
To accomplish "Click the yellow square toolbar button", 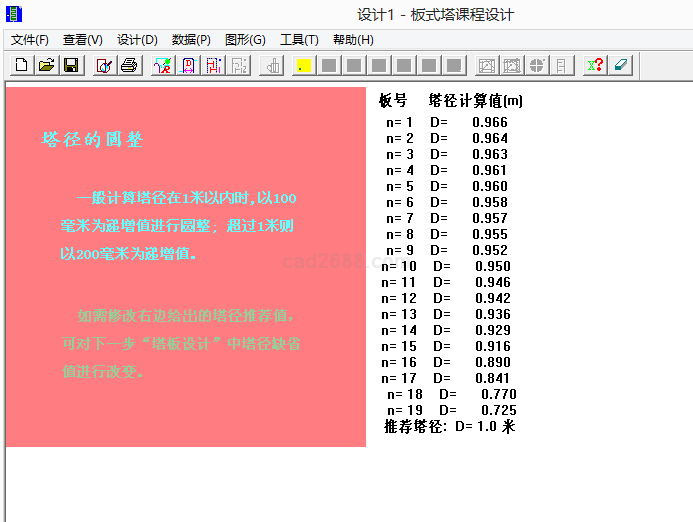I will (x=305, y=65).
